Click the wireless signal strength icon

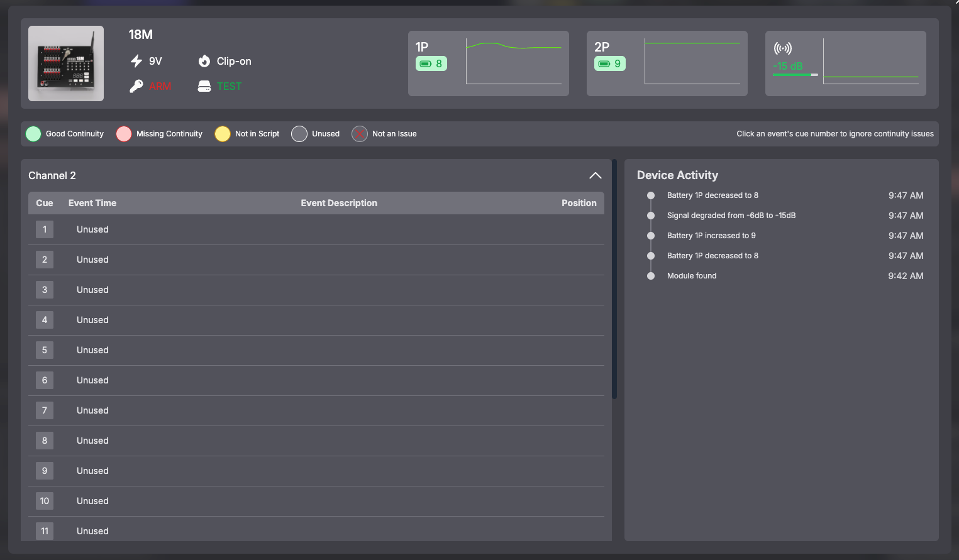coord(782,48)
